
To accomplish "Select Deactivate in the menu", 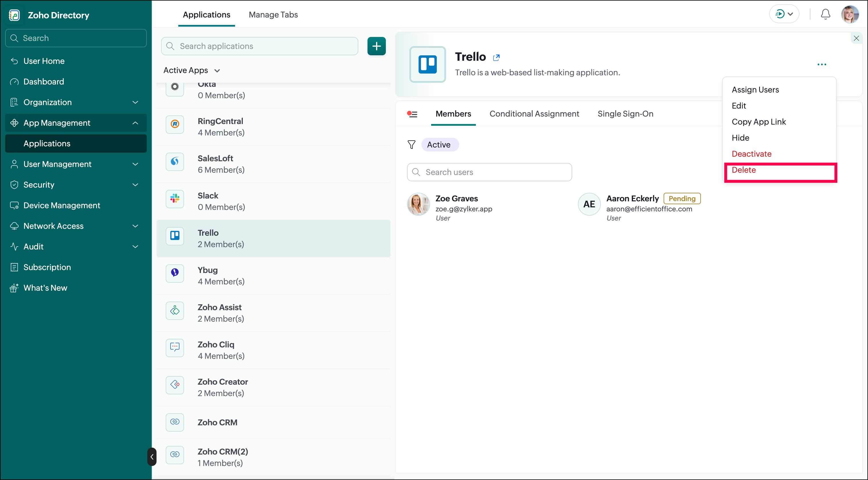I will coord(751,154).
